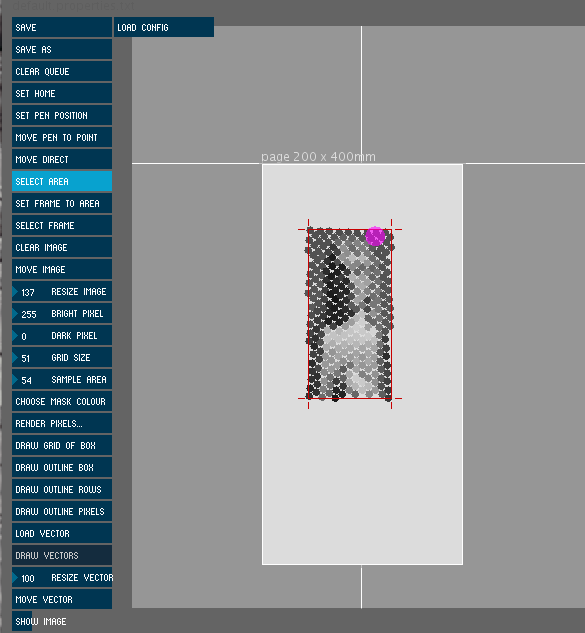Click the Resize Vector arrow indicator

point(15,578)
